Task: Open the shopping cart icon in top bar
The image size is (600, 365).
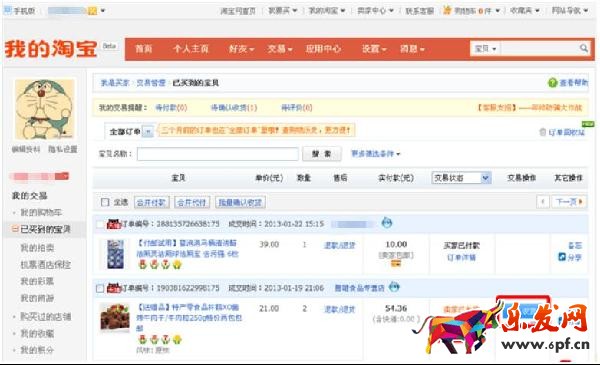Action: 447,10
